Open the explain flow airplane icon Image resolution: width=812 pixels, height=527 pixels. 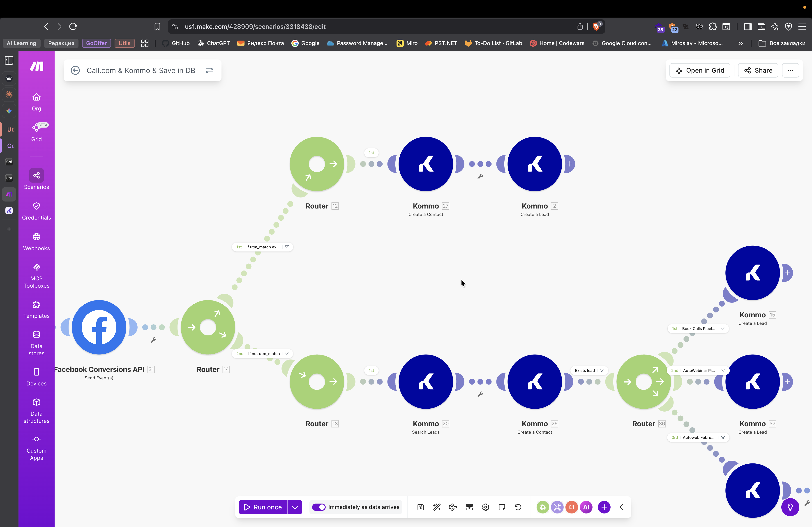(453, 507)
